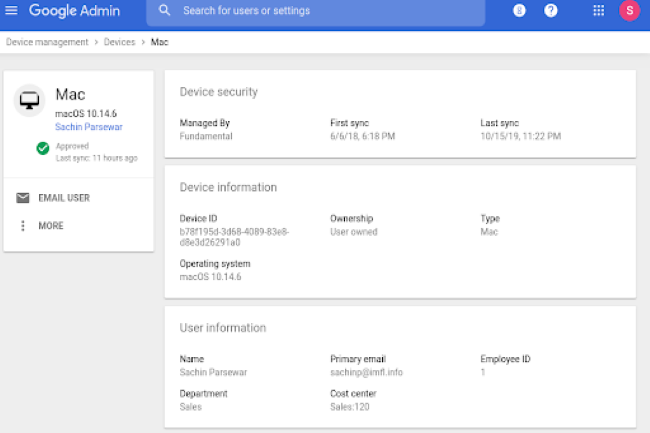
Task: Click the Type value Mac
Action: coord(489,232)
